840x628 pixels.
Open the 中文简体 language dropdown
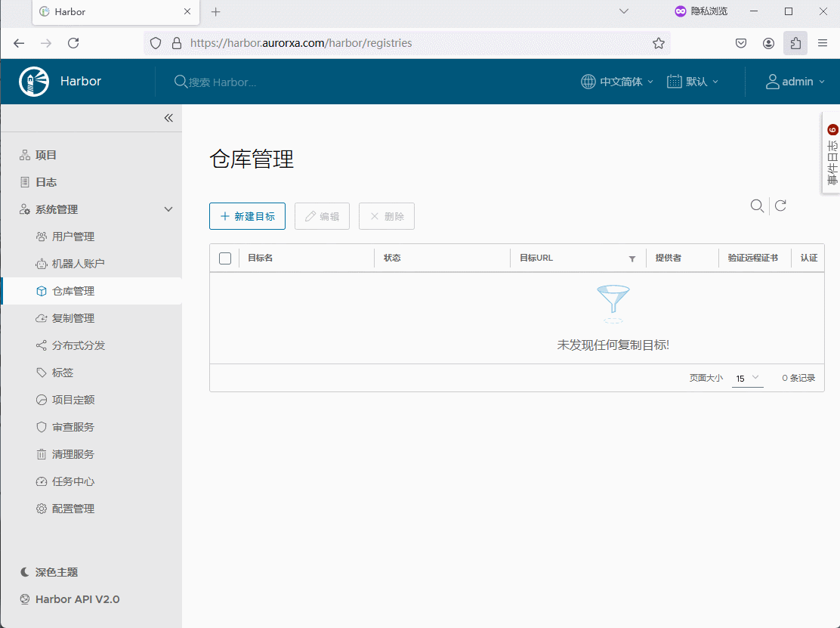coord(617,82)
